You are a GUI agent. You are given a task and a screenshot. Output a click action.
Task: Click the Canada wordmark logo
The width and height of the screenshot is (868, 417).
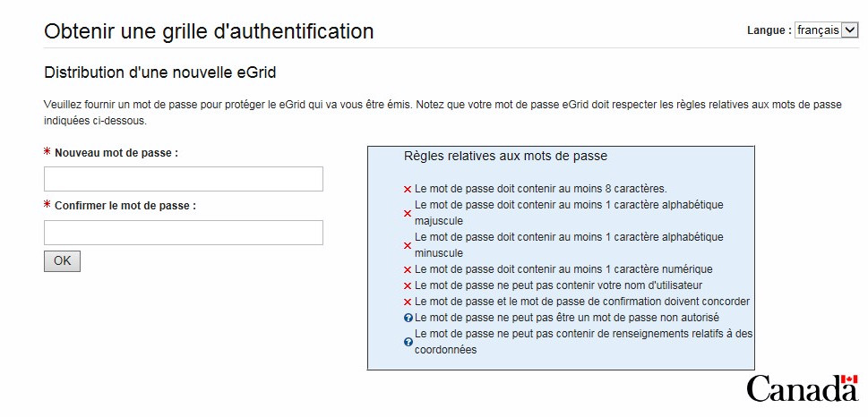tap(802, 388)
